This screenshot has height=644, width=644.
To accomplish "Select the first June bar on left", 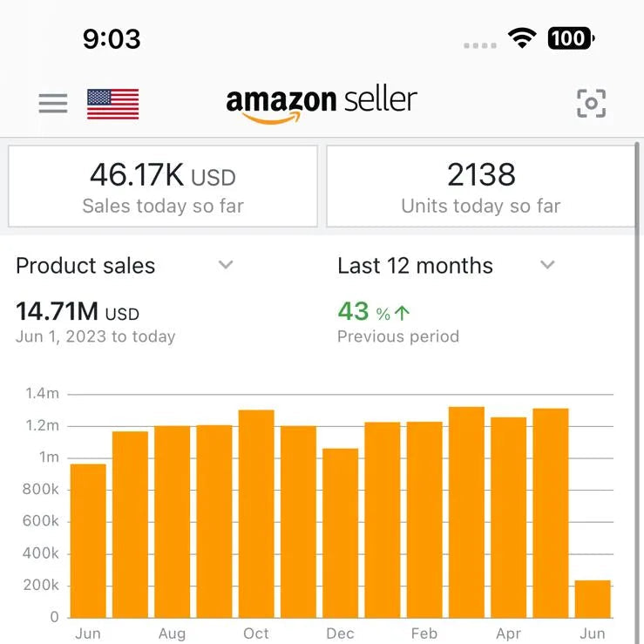I will pyautogui.click(x=88, y=540).
